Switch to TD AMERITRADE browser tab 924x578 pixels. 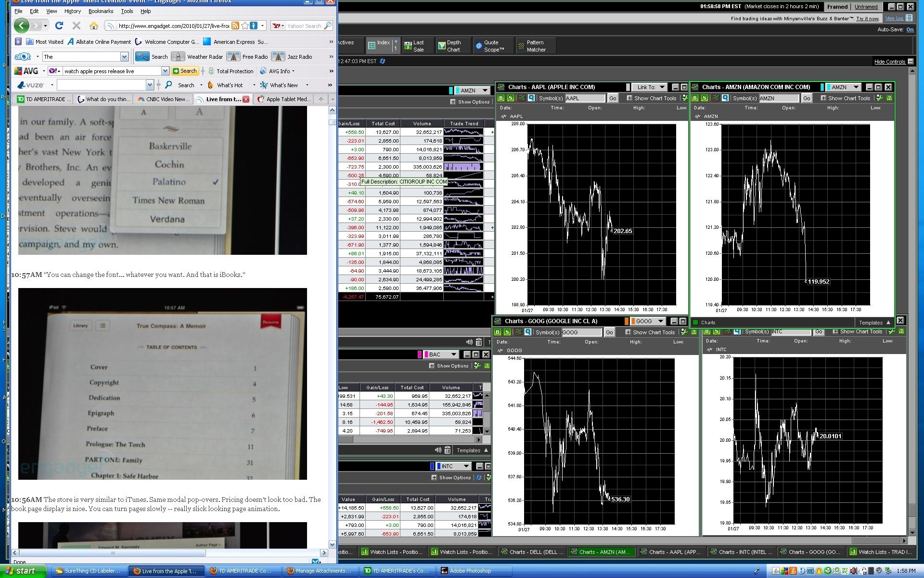point(44,99)
